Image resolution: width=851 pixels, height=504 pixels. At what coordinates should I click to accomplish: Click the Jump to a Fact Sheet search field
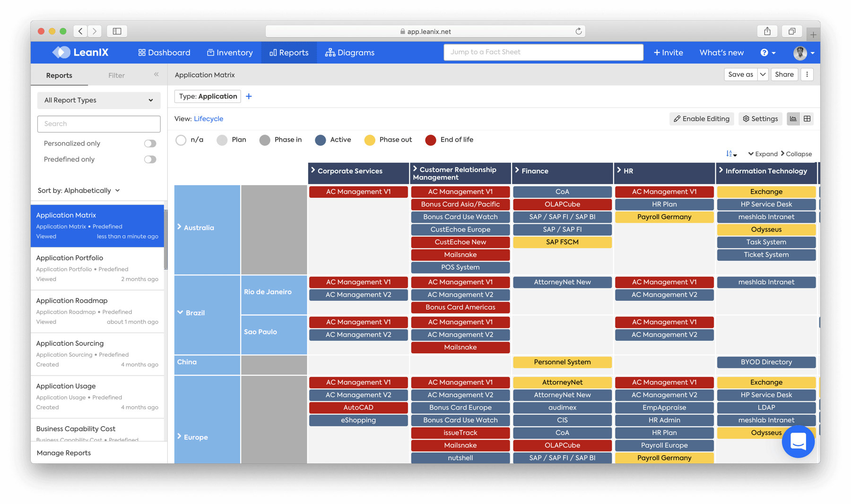[543, 52]
